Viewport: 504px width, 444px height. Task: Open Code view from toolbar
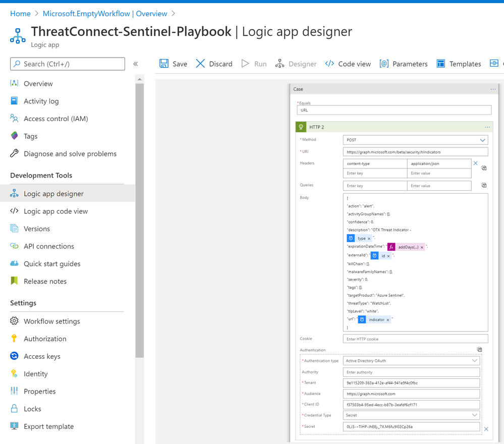(x=348, y=64)
